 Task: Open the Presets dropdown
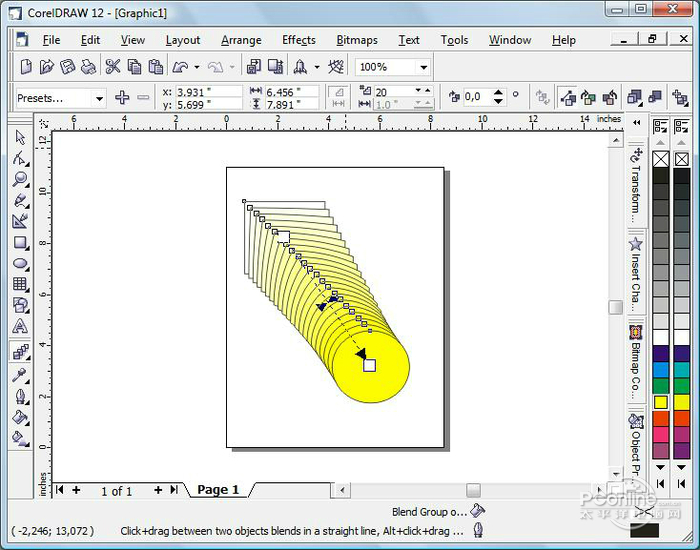(x=60, y=98)
